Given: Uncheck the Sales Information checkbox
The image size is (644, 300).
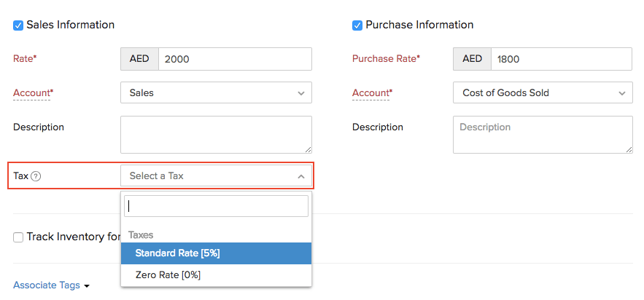Looking at the screenshot, I should 18,25.
